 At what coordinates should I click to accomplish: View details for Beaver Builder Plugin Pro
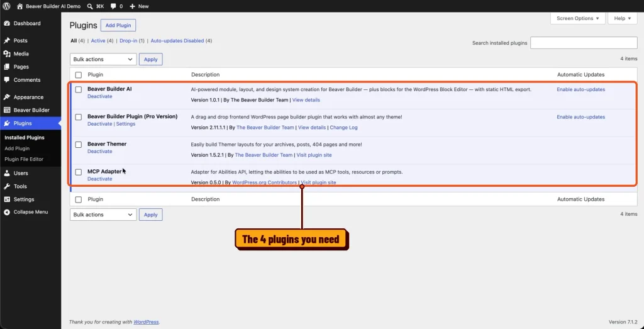point(312,128)
